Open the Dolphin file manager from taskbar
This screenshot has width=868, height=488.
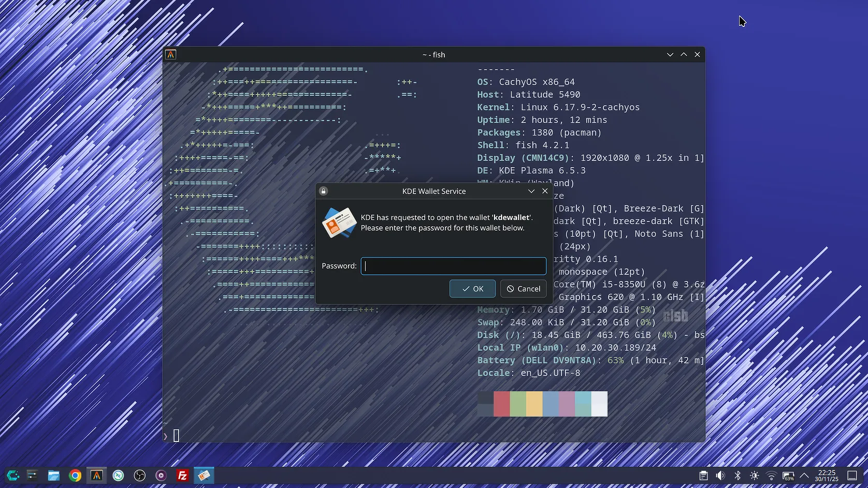pos(54,475)
